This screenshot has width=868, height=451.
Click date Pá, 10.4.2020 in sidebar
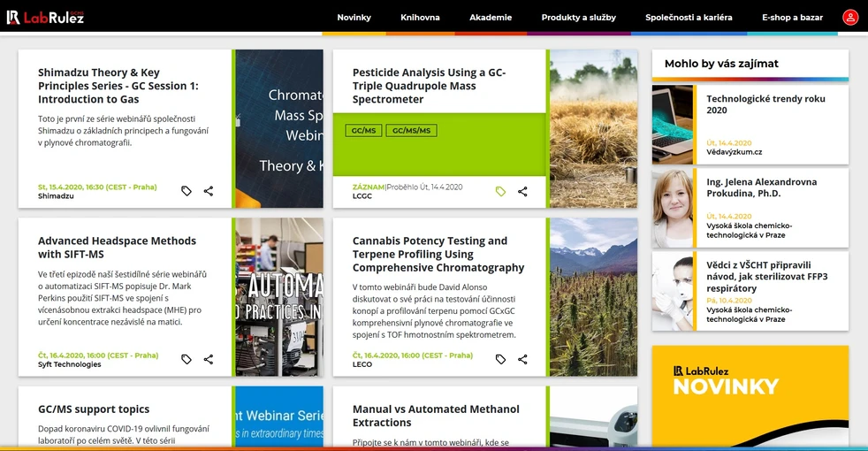click(729, 301)
